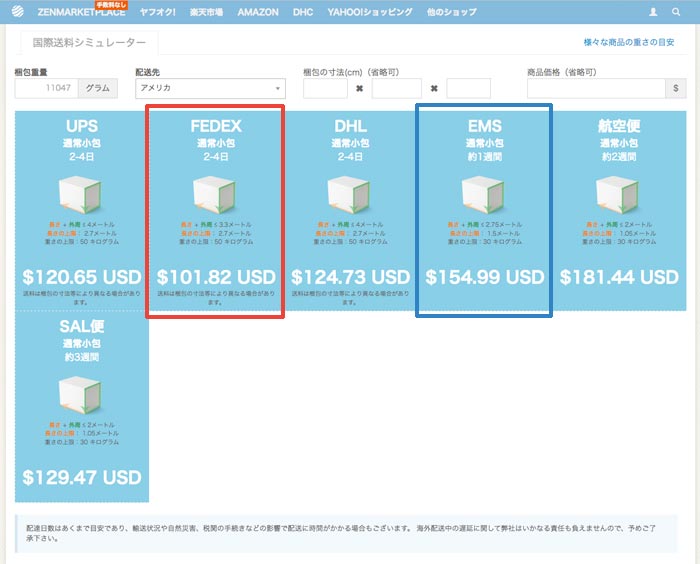Click the $120.65 USD price
Image resolution: width=700 pixels, height=564 pixels.
pos(82,277)
